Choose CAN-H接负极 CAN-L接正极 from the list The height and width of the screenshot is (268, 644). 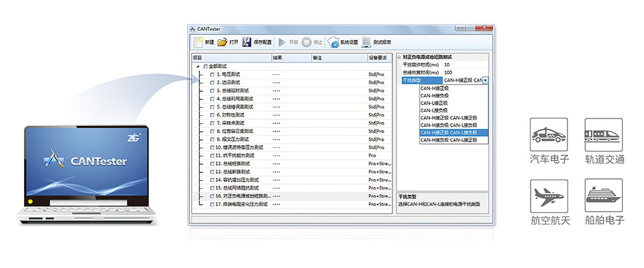coord(449,140)
